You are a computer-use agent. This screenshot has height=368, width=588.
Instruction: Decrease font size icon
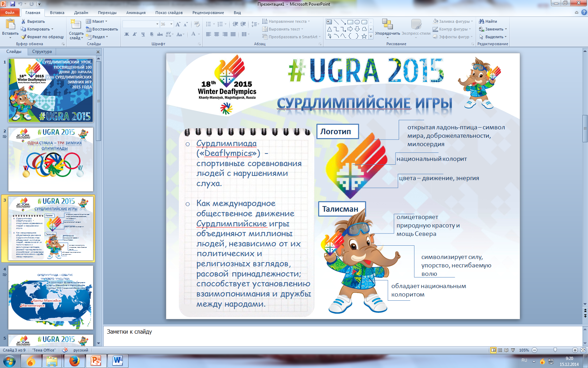186,24
